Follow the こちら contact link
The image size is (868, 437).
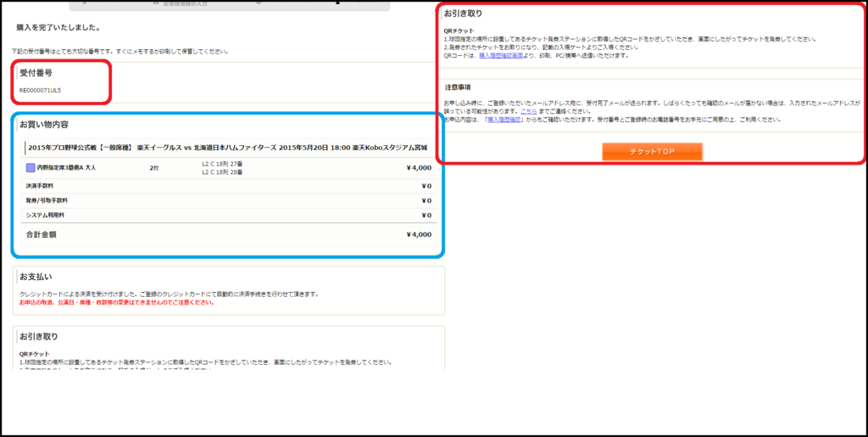[528, 111]
